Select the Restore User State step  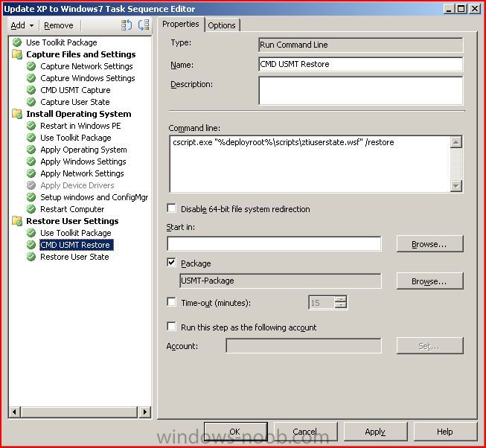(74, 257)
